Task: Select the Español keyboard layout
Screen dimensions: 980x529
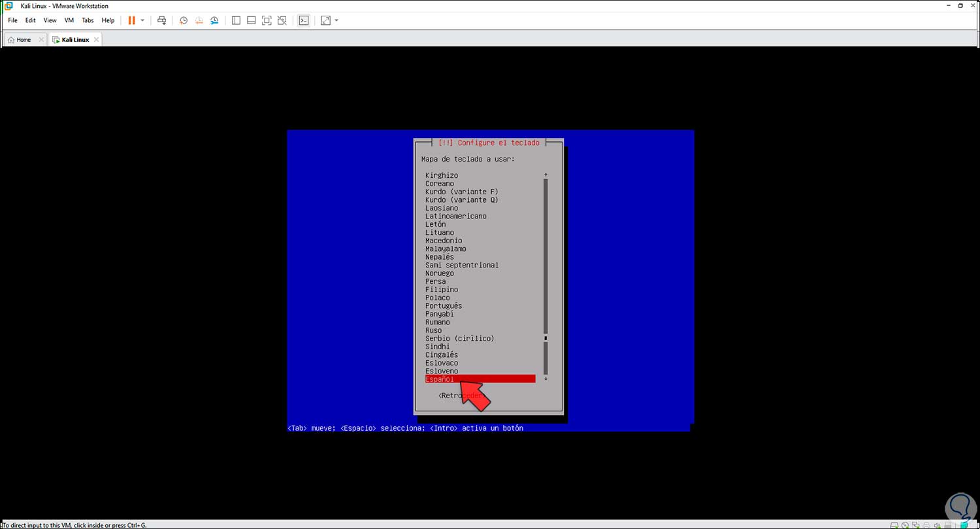Action: [x=480, y=379]
